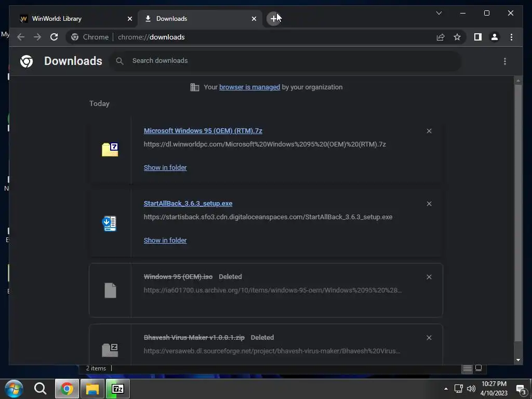The height and width of the screenshot is (399, 532).
Task: Open taskbar Search magnifier
Action: [40, 389]
